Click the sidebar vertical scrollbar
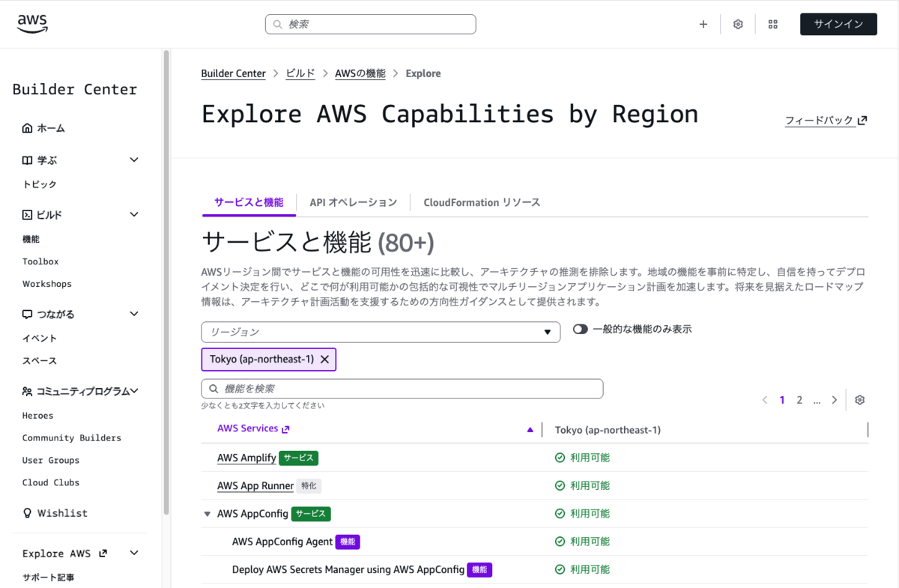The width and height of the screenshot is (899, 588). [x=166, y=282]
